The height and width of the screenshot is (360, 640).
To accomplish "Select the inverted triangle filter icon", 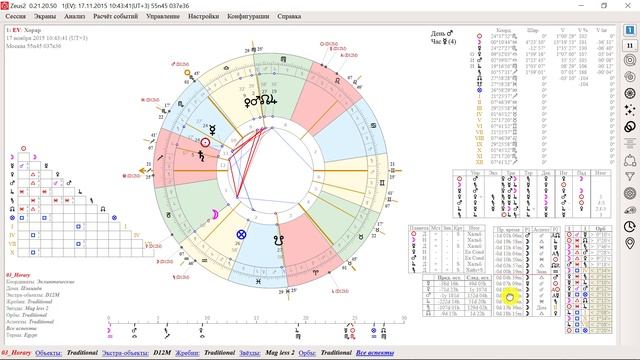I will pyautogui.click(x=630, y=177).
